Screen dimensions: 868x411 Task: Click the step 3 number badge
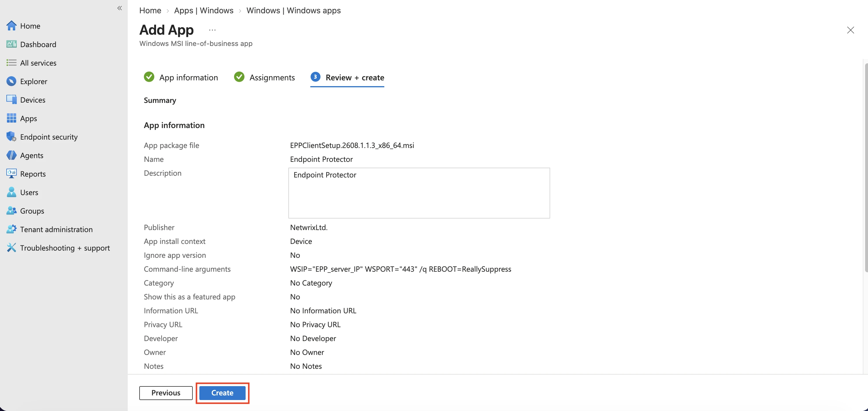[316, 77]
